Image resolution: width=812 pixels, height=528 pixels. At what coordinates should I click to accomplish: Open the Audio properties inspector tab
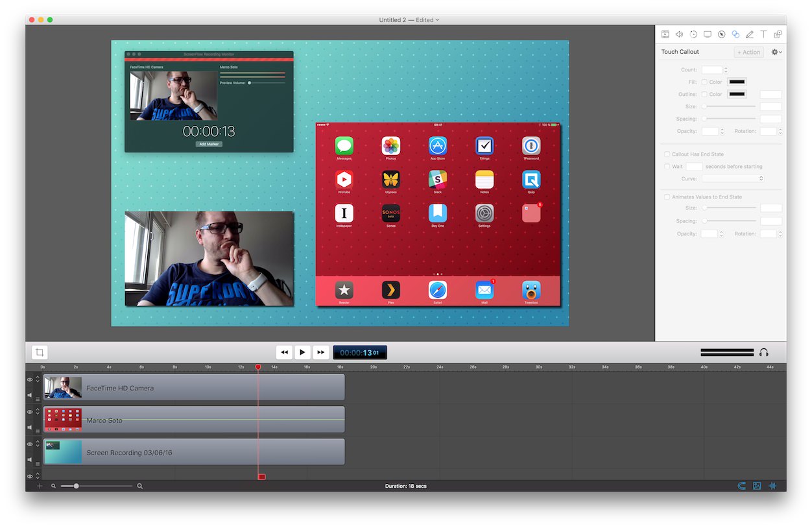pyautogui.click(x=679, y=34)
